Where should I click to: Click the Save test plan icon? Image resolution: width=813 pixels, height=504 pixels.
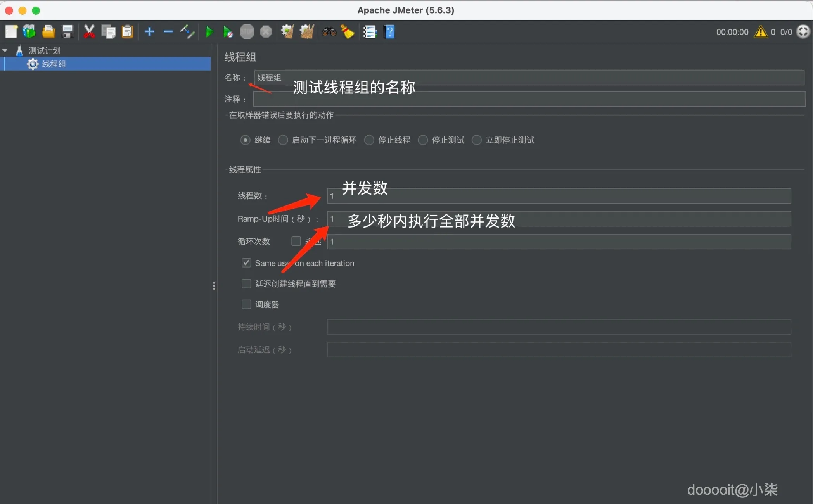click(x=67, y=31)
